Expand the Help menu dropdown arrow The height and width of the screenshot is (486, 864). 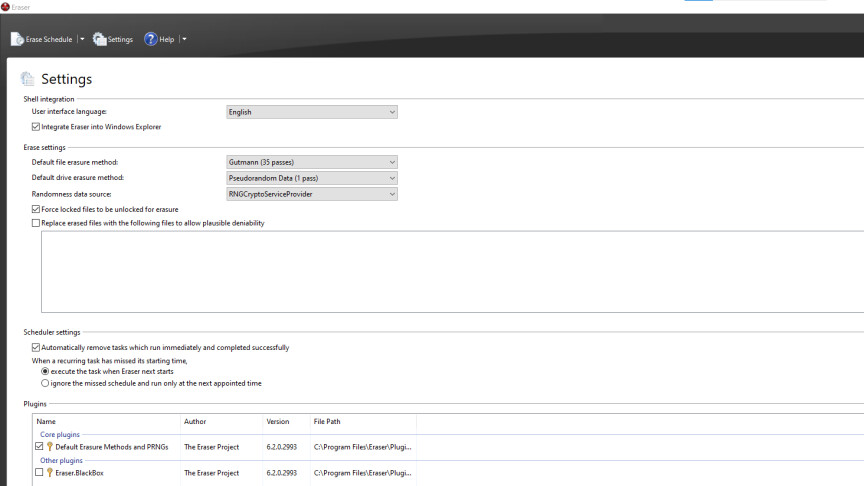(184, 39)
